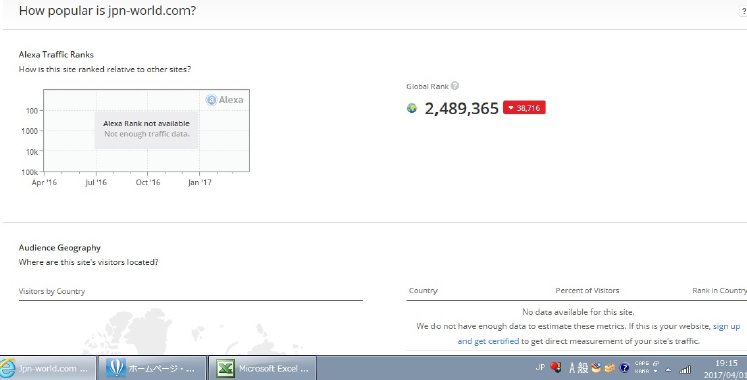Screen dimensions: 747x380
Task: Click the globe icon beside global rank number
Action: pos(412,108)
